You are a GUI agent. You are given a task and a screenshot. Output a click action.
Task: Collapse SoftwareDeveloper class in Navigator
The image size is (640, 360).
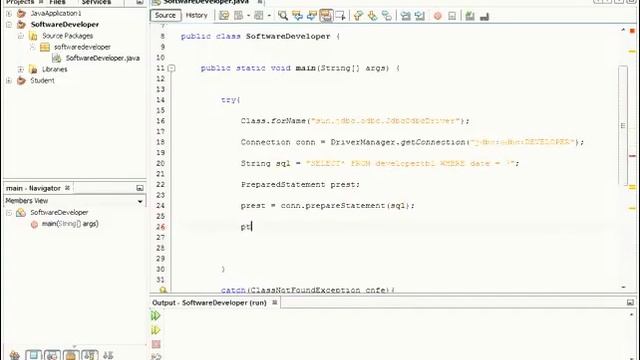[9, 213]
